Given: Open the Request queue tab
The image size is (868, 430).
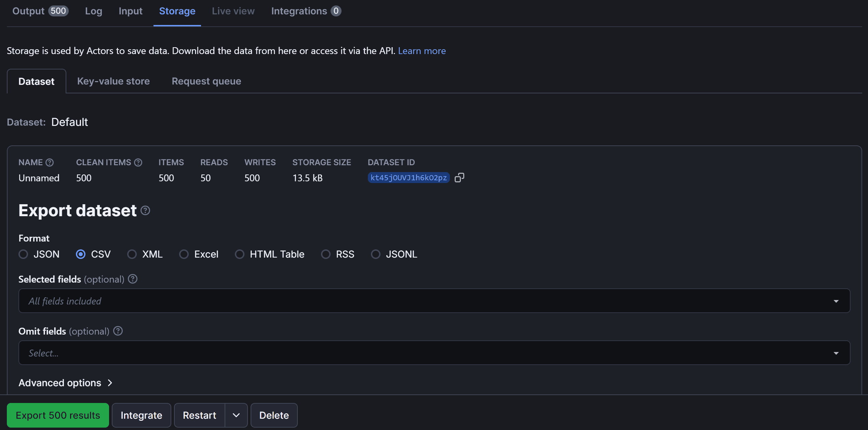Looking at the screenshot, I should (206, 81).
